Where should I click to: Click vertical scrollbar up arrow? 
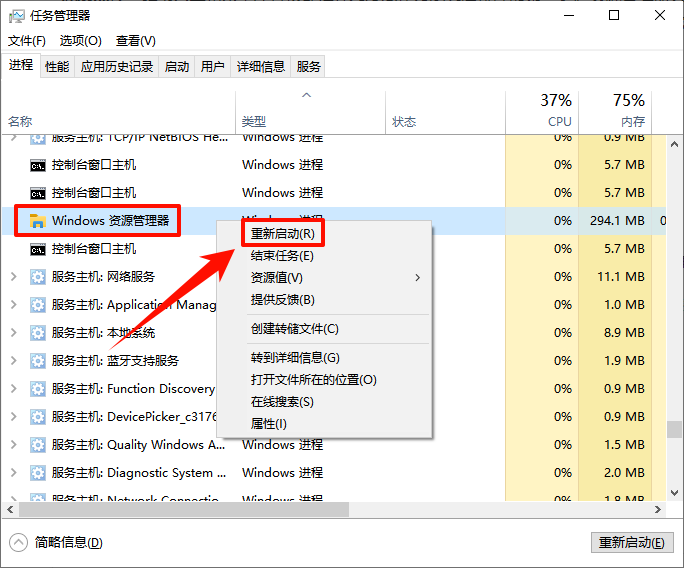pyautogui.click(x=674, y=144)
